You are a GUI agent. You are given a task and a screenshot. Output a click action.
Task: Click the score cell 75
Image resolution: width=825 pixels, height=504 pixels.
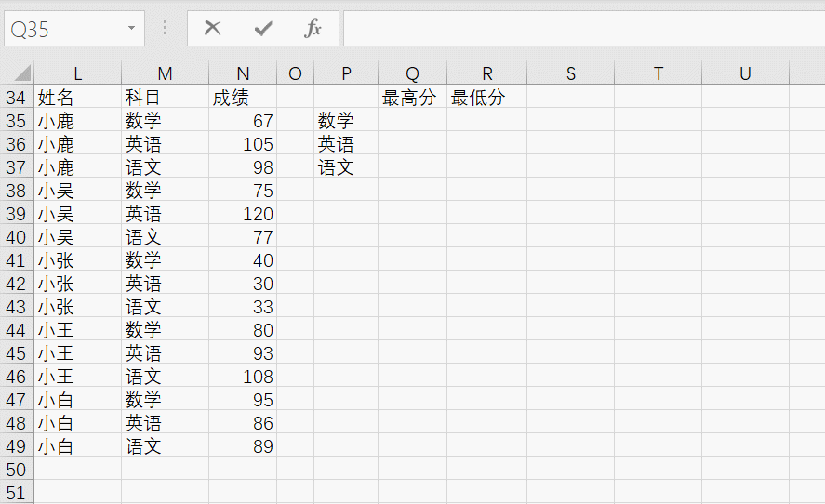243,191
